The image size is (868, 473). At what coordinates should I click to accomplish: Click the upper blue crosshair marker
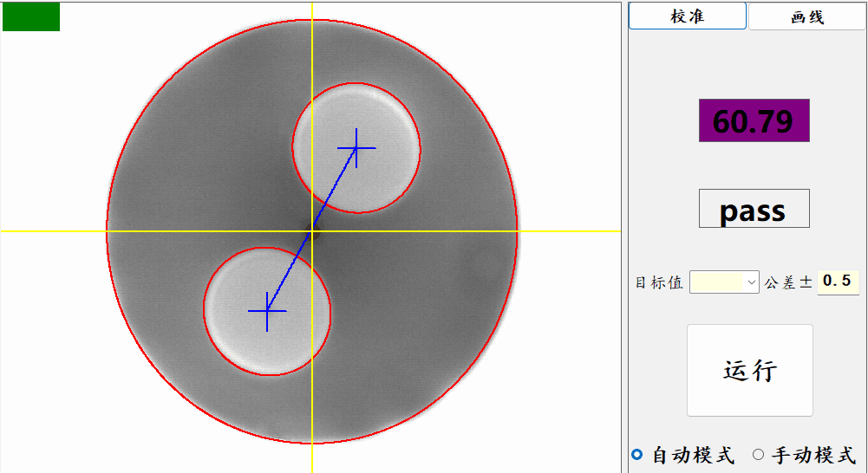(x=356, y=148)
